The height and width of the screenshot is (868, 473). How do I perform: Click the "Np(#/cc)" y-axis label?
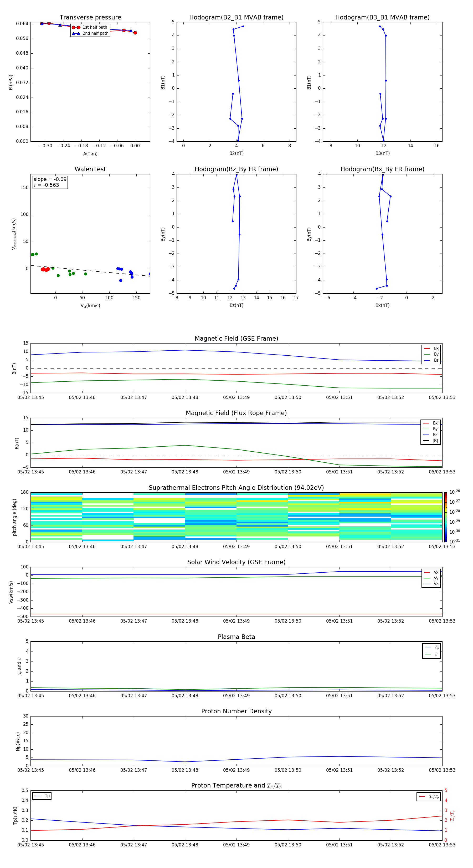coord(18,741)
